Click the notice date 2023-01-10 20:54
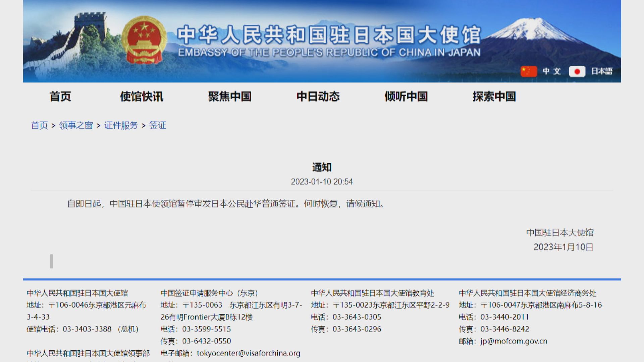The image size is (644, 362). [322, 182]
